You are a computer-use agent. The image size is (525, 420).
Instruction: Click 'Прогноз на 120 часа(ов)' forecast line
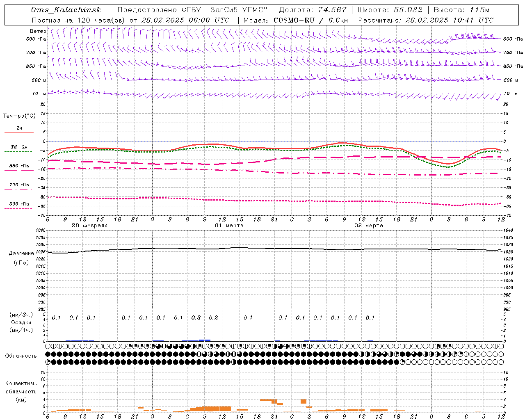[79, 20]
